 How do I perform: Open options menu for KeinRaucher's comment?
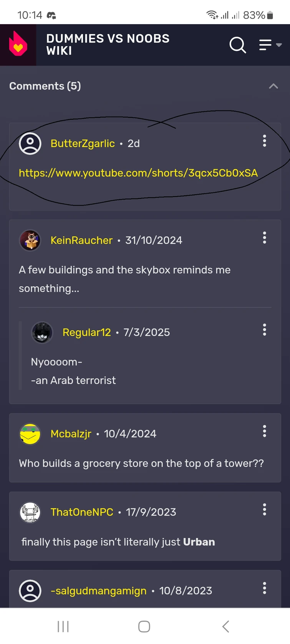tap(264, 238)
